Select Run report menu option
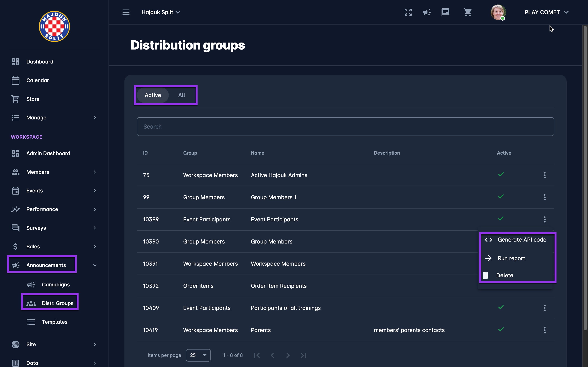588x367 pixels. coord(511,258)
